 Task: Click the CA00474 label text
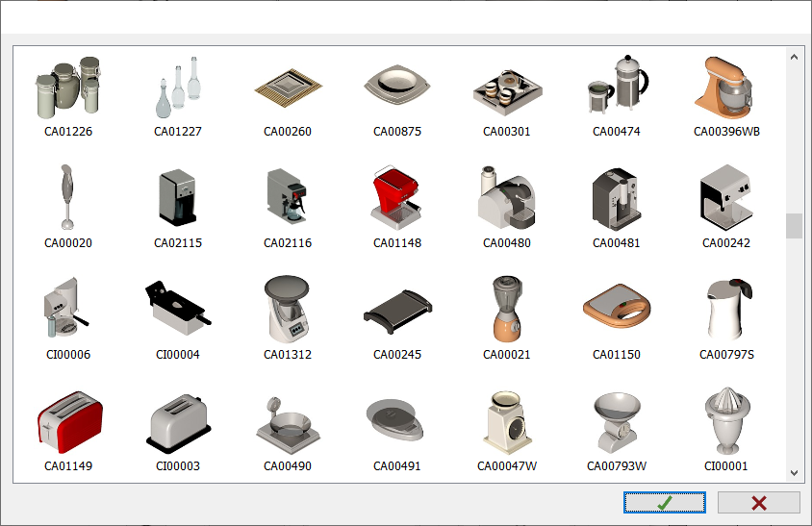617,132
